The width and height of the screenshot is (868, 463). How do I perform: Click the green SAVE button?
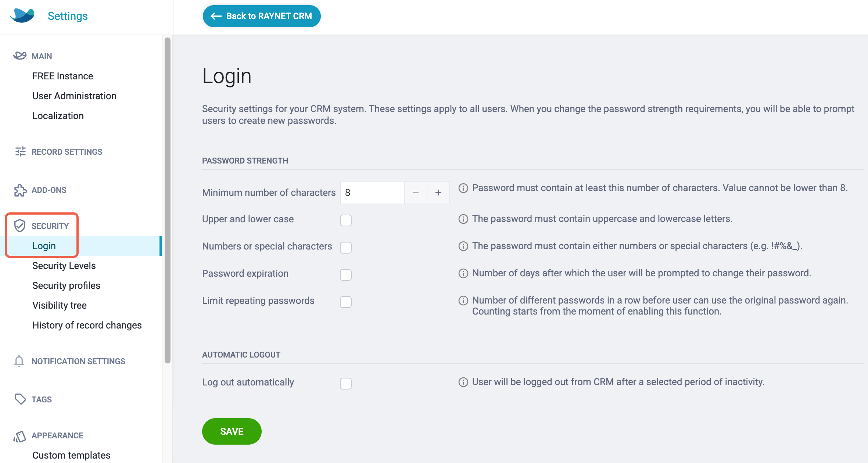click(x=232, y=431)
